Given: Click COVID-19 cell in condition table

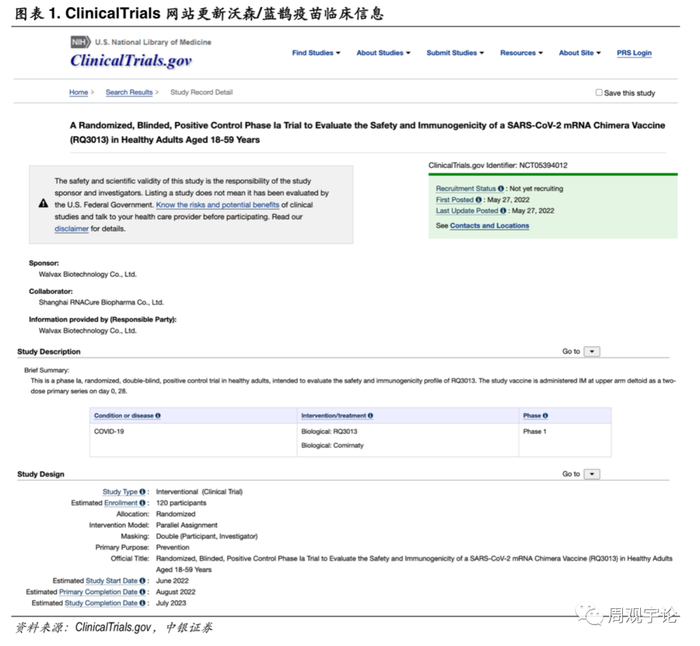Looking at the screenshot, I should (x=109, y=431).
